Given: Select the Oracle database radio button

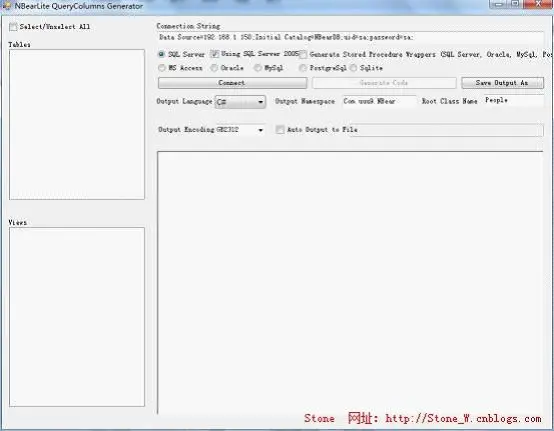Looking at the screenshot, I should point(214,68).
